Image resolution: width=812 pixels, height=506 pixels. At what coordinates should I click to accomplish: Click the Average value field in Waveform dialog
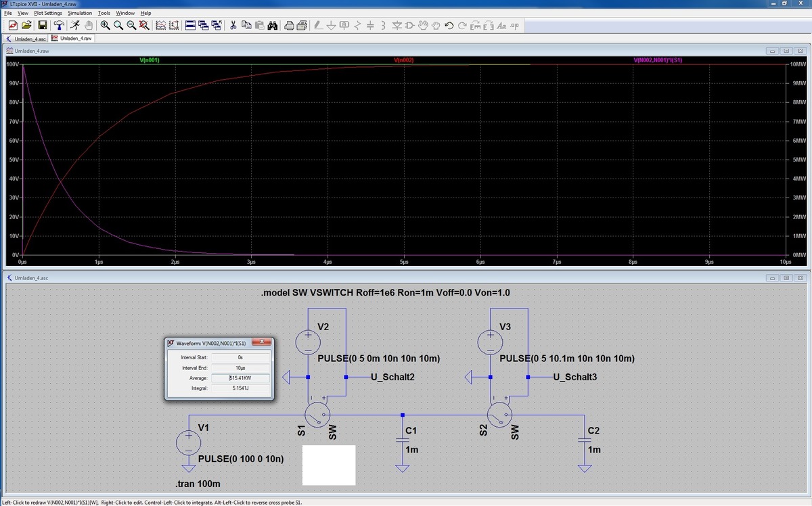click(x=241, y=378)
